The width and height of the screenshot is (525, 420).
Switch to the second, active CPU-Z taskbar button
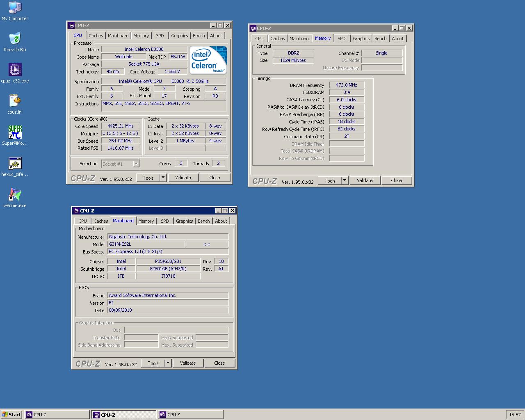124,415
